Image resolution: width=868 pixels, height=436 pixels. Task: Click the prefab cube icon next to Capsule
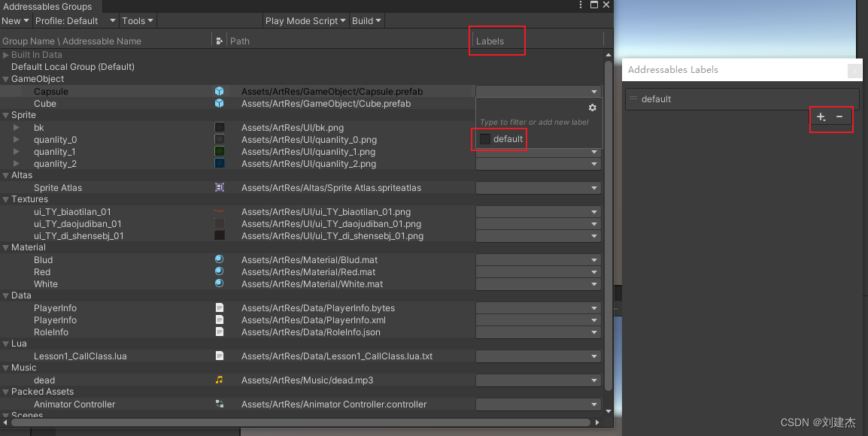click(x=220, y=91)
